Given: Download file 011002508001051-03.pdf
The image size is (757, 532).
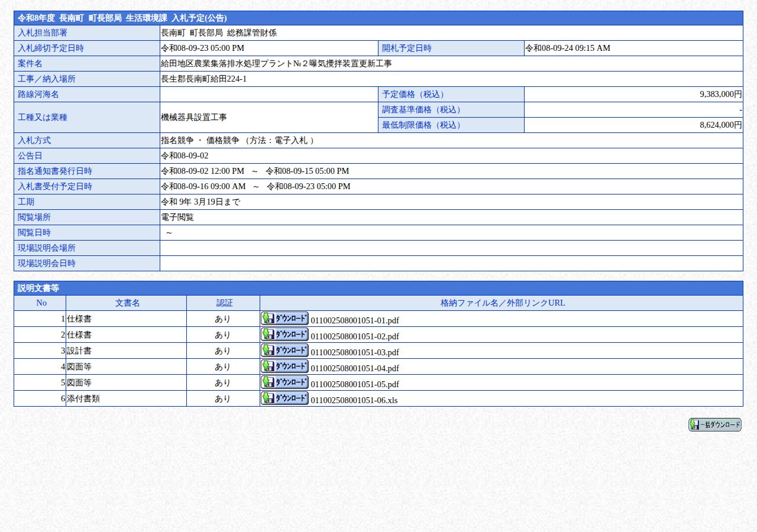Looking at the screenshot, I should coord(284,350).
